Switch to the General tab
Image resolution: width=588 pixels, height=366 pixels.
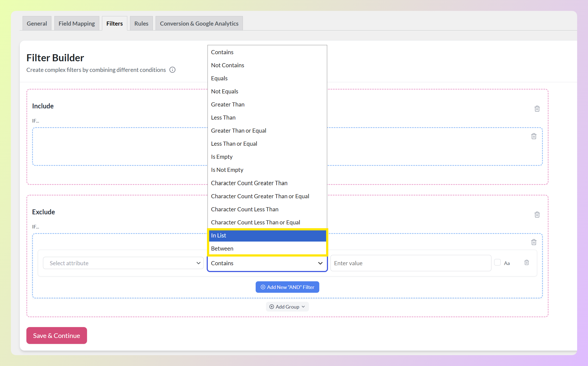click(37, 23)
